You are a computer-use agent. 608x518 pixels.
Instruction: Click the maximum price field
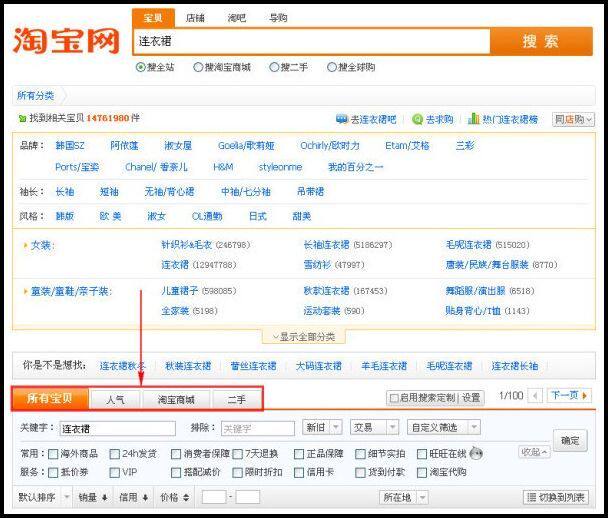click(x=248, y=497)
